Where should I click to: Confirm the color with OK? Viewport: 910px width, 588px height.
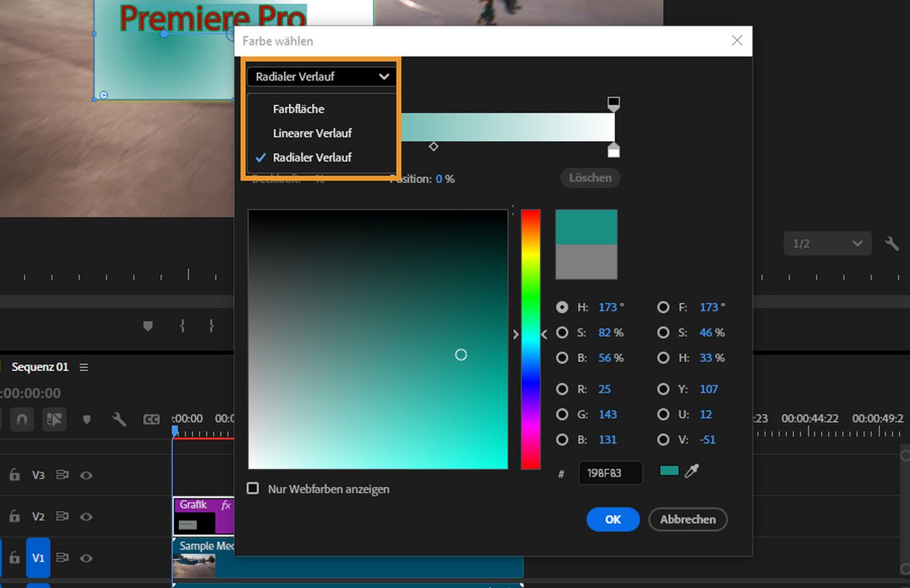[613, 519]
